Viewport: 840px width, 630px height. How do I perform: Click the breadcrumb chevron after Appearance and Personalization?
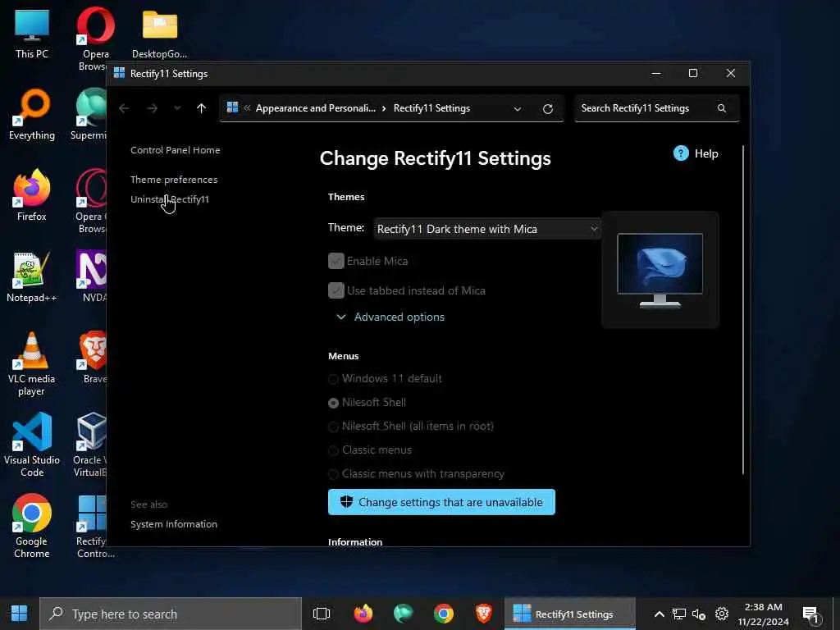pos(384,108)
